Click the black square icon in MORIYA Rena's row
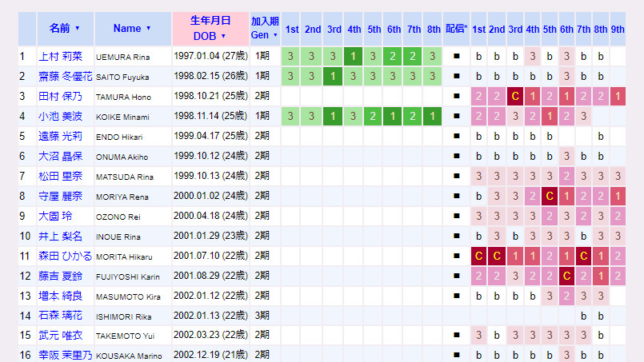This screenshot has height=362, width=644. point(456,197)
